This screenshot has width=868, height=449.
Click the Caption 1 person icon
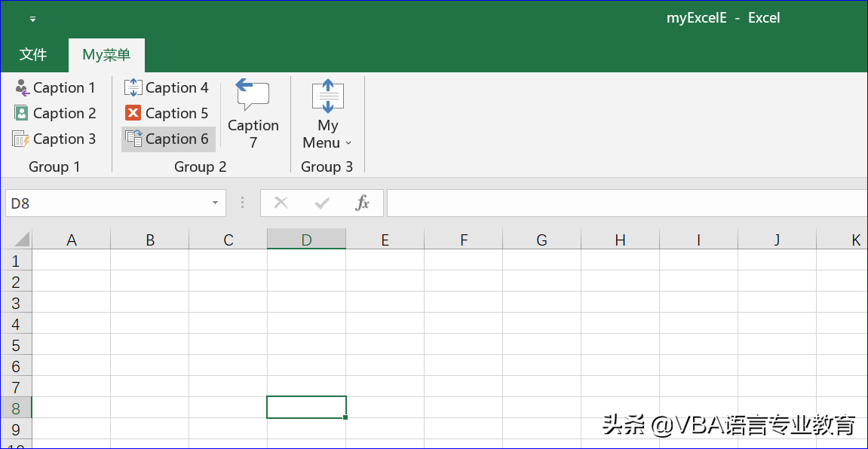click(x=22, y=88)
